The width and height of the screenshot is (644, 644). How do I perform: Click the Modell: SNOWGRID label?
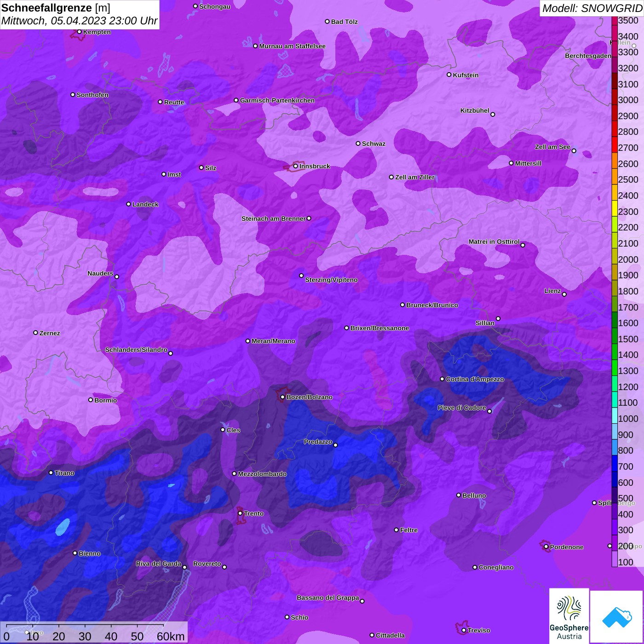(x=592, y=8)
